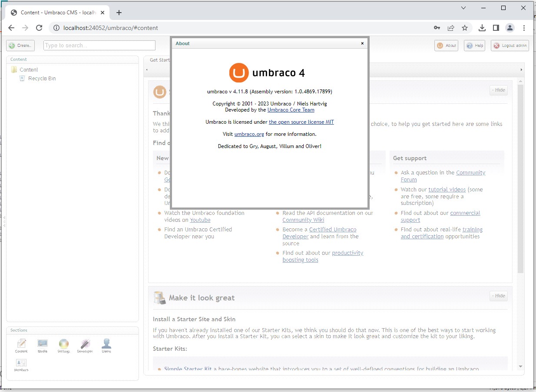
Task: Select the Content - Umbraco CMS browser tab
Action: (58, 13)
